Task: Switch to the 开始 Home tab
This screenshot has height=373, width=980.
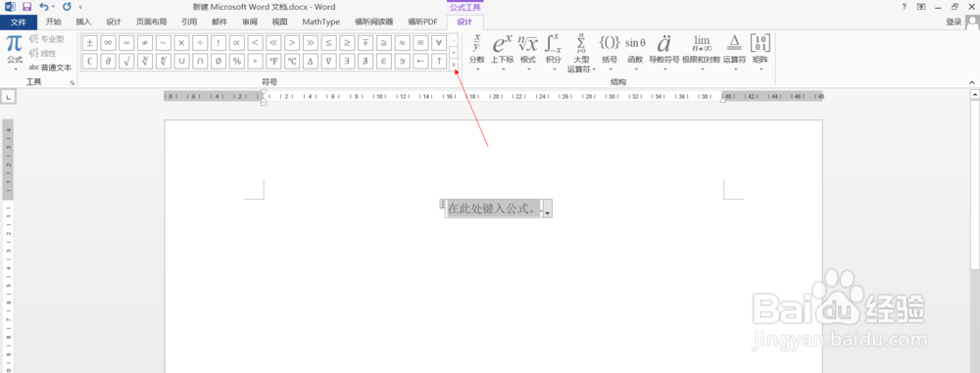Action: click(54, 22)
